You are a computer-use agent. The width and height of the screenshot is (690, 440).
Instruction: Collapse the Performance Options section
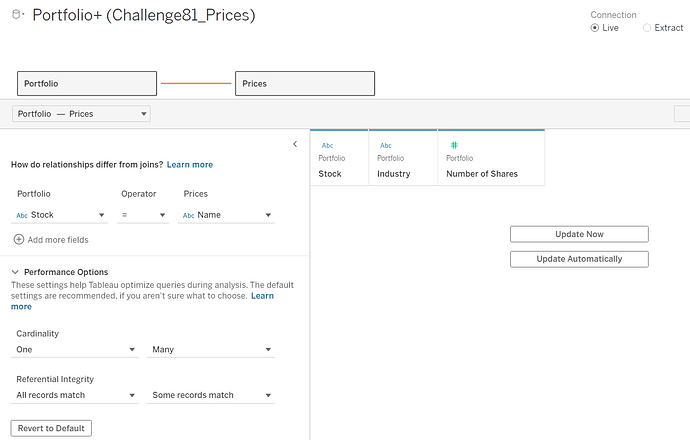pyautogui.click(x=16, y=272)
